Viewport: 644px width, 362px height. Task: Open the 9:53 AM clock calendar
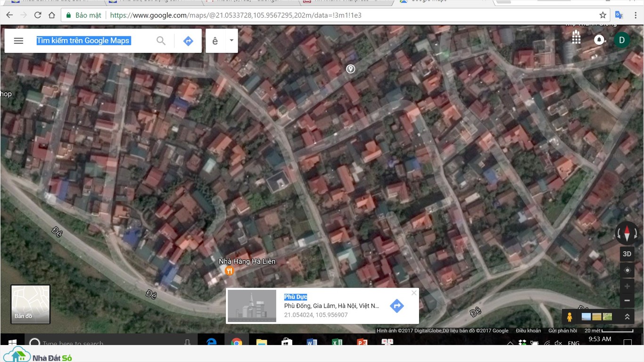tap(600, 339)
